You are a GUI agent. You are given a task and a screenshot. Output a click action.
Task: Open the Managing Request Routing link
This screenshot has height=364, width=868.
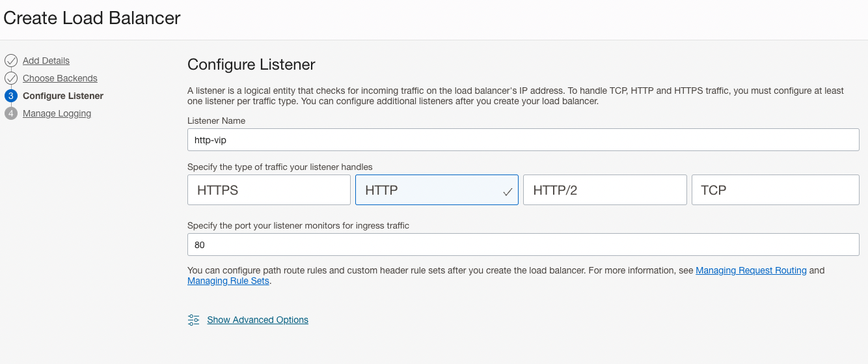751,270
